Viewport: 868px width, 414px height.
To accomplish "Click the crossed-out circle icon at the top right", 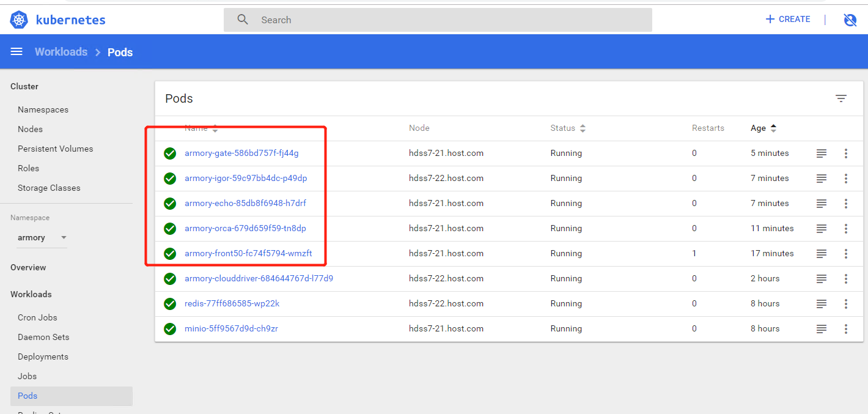I will [x=850, y=20].
